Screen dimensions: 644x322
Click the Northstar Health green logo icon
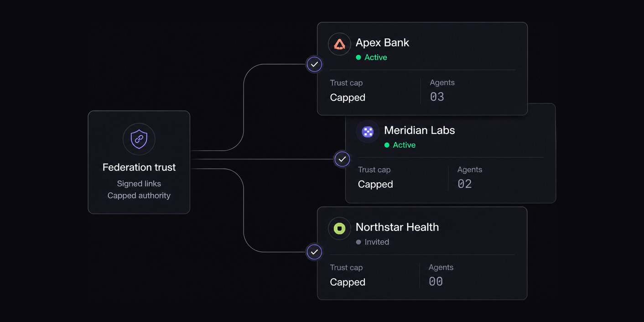point(339,229)
